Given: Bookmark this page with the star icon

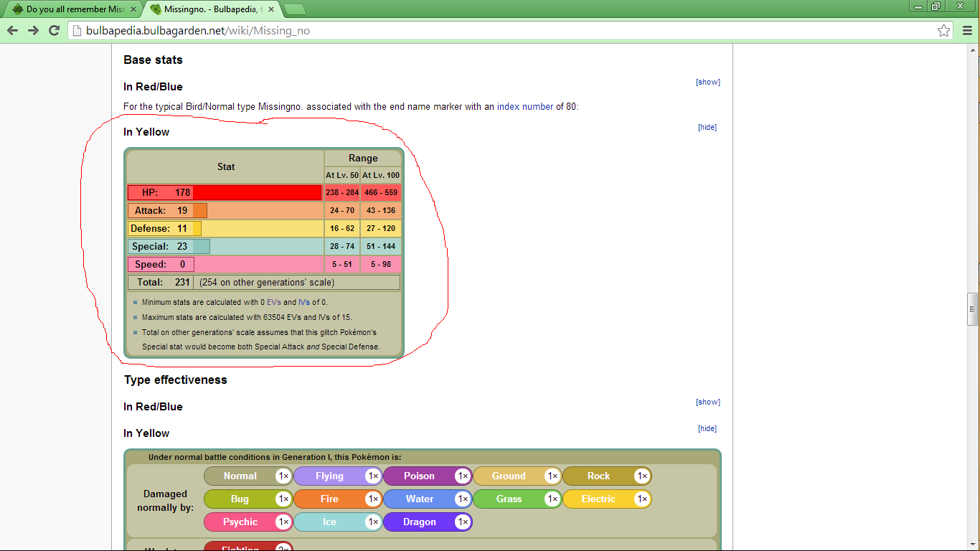Looking at the screenshot, I should (x=943, y=30).
